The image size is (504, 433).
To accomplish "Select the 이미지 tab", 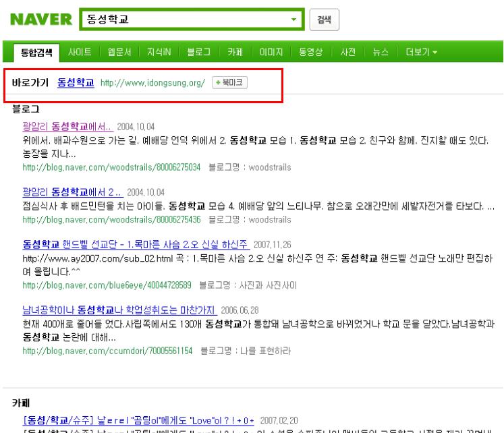I will pyautogui.click(x=270, y=52).
